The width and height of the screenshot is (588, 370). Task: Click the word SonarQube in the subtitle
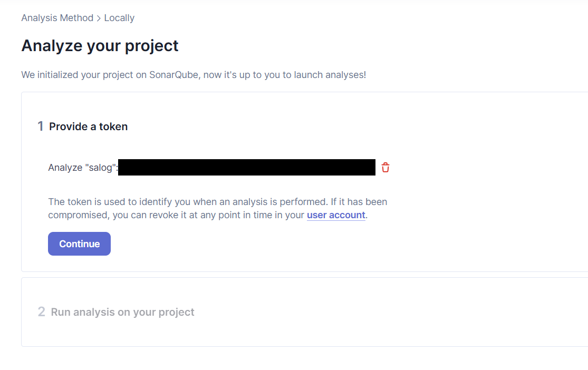(x=173, y=75)
